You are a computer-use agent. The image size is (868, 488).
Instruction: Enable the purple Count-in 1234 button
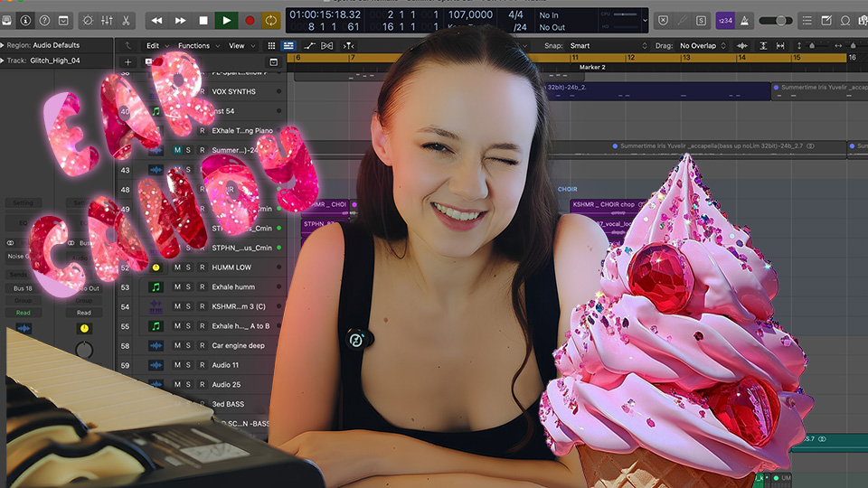724,20
